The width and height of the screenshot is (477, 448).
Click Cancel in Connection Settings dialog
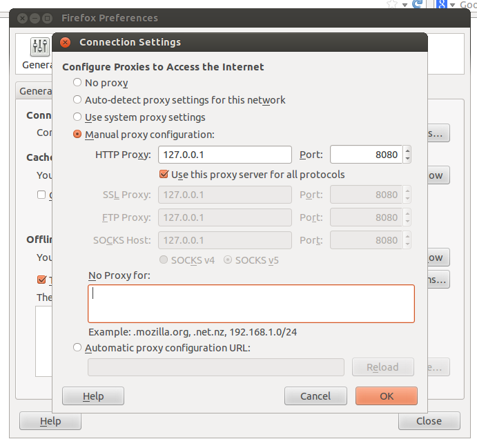tap(315, 396)
